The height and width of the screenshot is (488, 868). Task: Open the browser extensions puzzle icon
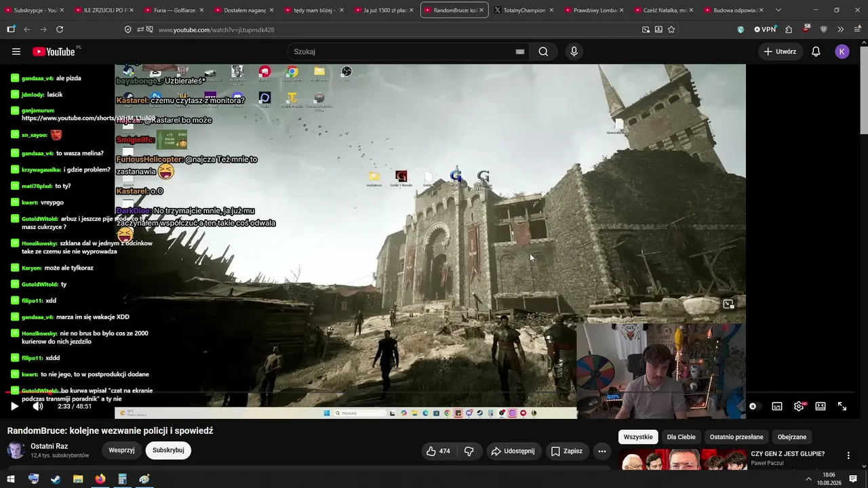coord(789,30)
